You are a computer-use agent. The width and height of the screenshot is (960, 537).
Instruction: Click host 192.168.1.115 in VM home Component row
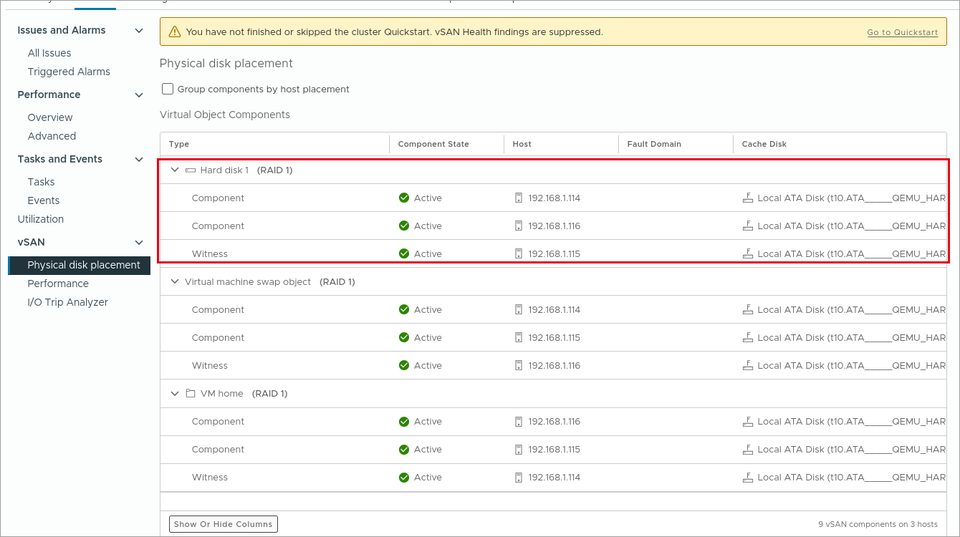click(554, 449)
